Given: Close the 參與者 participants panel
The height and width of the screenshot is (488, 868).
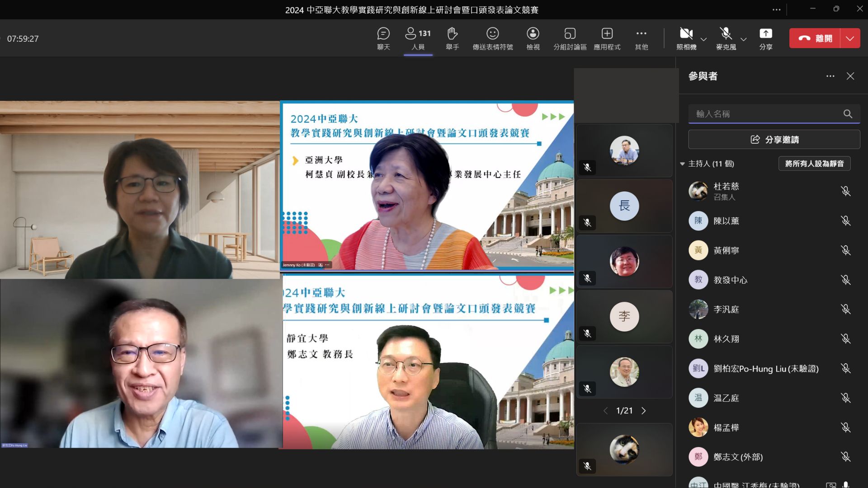Looking at the screenshot, I should tap(850, 76).
